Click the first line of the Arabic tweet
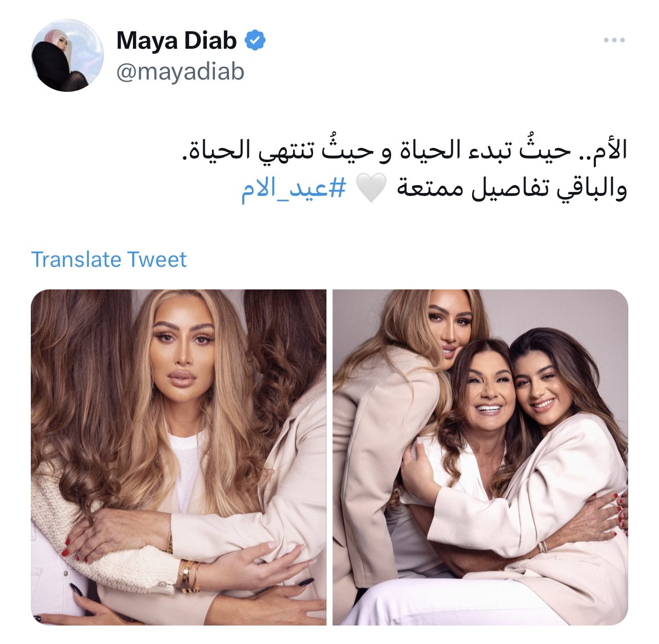This screenshot has height=644, width=659. point(404,150)
